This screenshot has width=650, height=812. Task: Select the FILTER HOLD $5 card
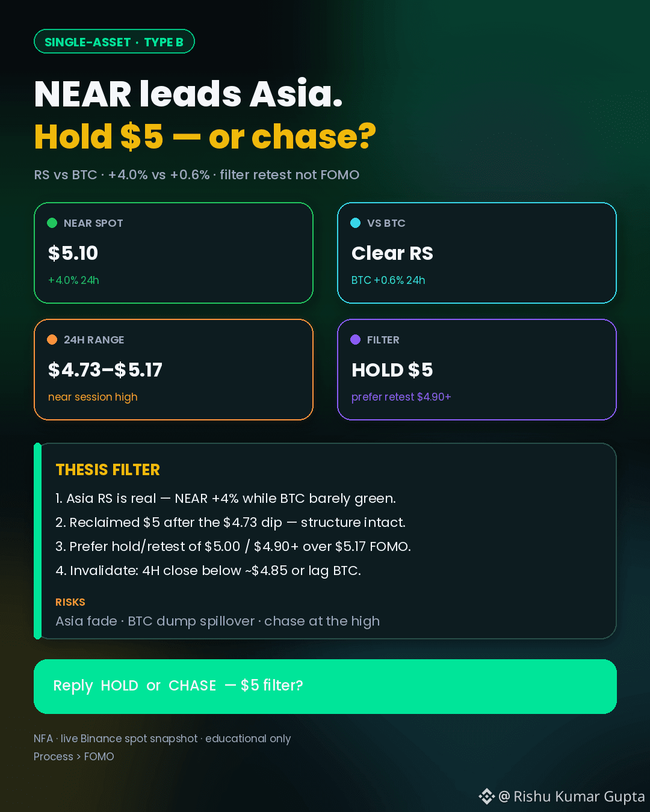477,369
